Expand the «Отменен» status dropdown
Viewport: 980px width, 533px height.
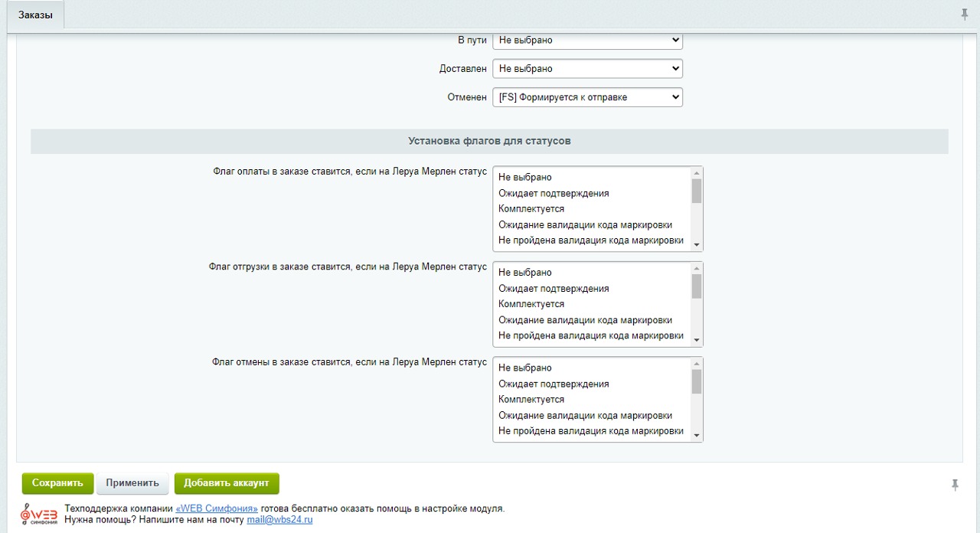tap(587, 97)
